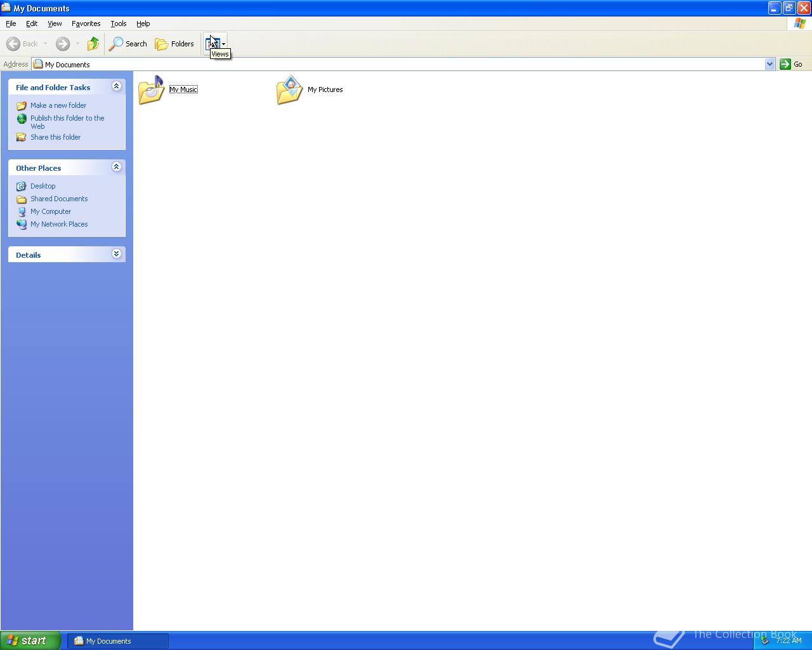Click the Other Places header text
This screenshot has height=650, width=812.
(39, 168)
